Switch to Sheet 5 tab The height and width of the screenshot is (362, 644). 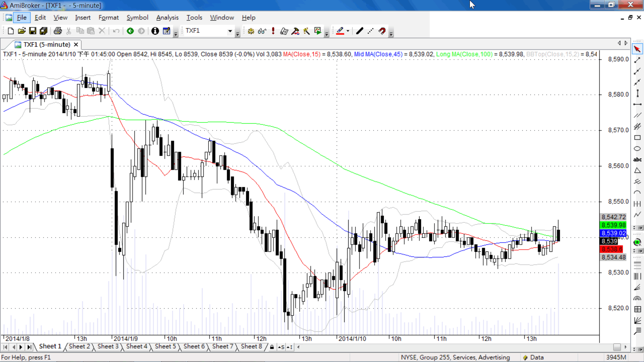tap(165, 347)
